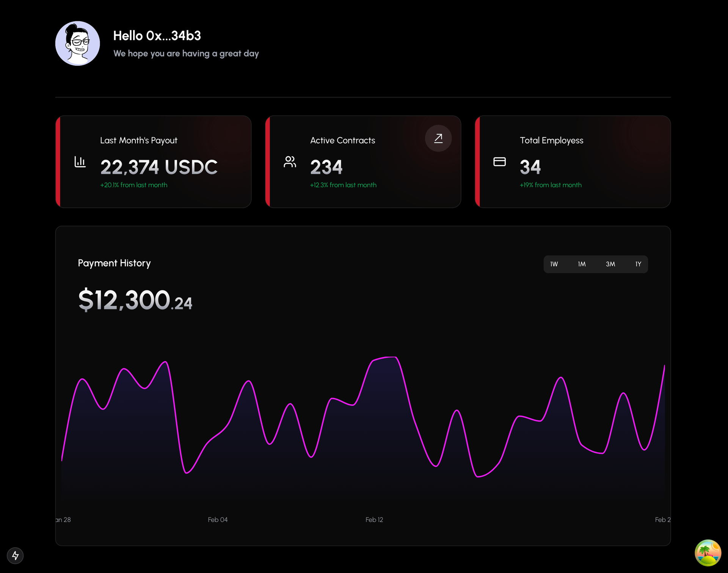Click the users icon in Active Contracts
This screenshot has height=573, width=728.
pos(290,162)
